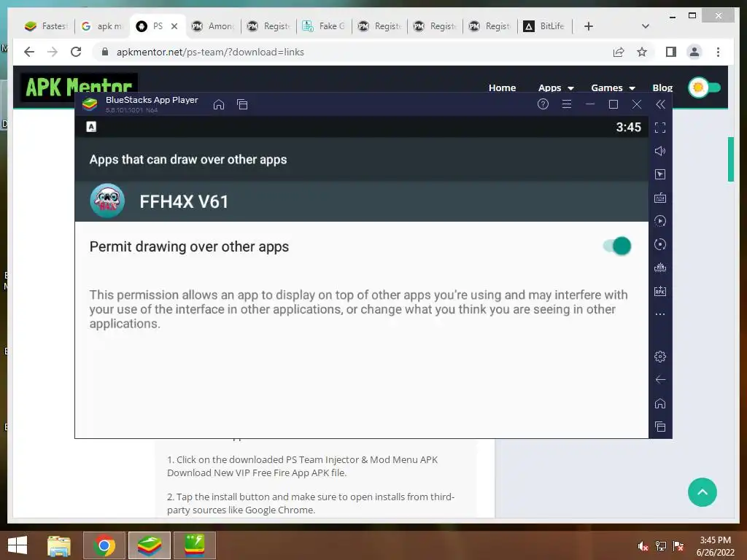Open BlueStacks hamburger menu
This screenshot has height=560, width=747.
point(566,104)
